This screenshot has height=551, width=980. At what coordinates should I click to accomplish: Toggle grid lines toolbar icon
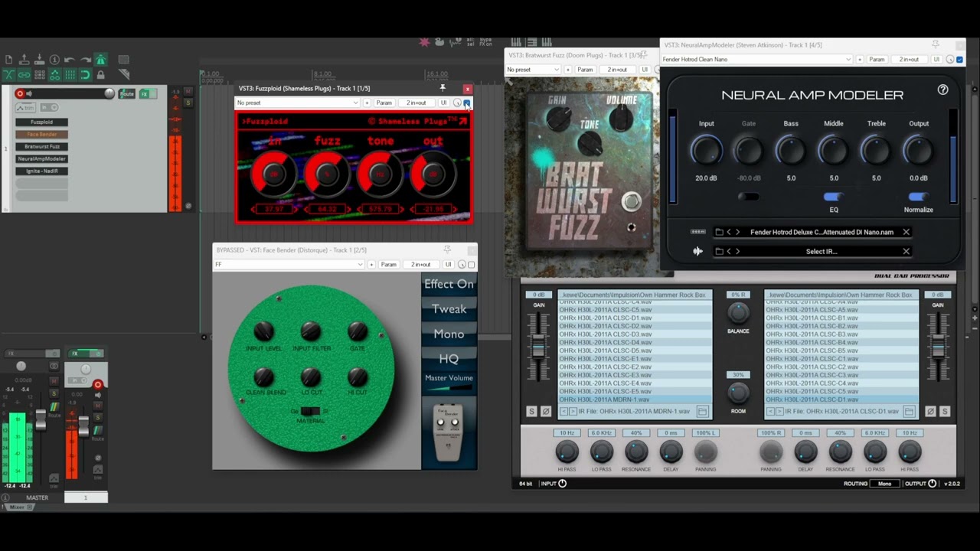(x=70, y=75)
